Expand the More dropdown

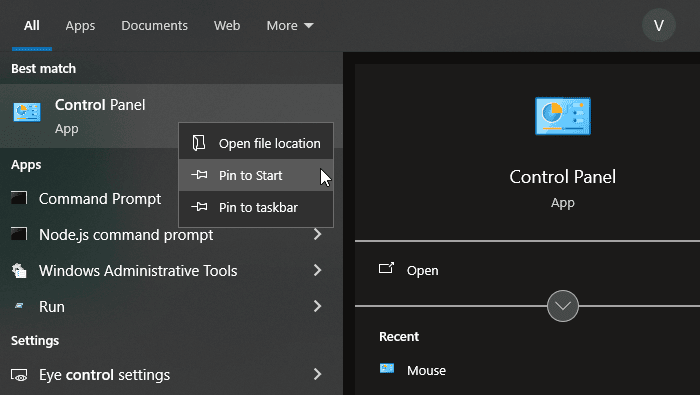[x=290, y=25]
